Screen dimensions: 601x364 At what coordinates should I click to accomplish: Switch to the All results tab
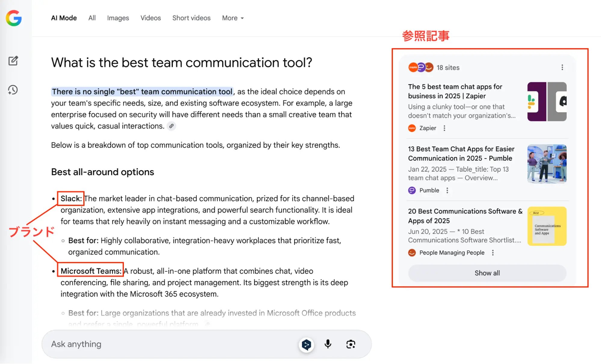pyautogui.click(x=92, y=18)
